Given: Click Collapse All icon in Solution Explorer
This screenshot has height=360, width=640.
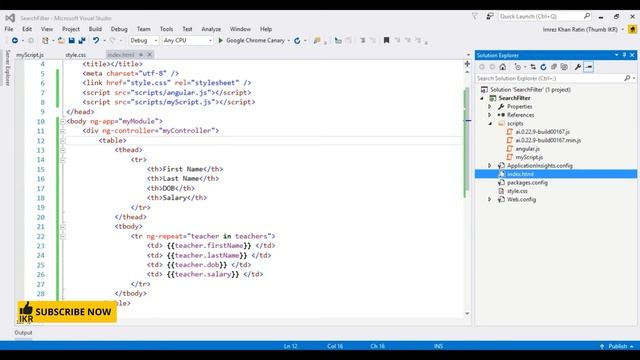Looking at the screenshot, I should point(553,67).
